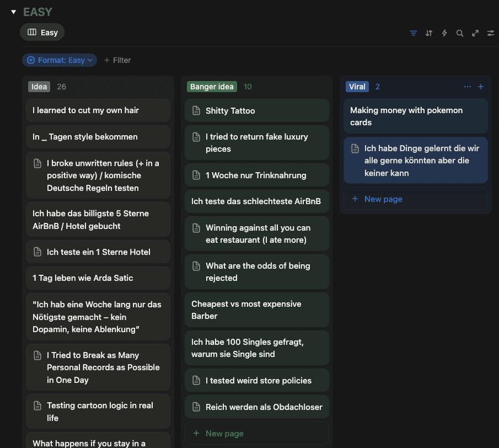Viewport: 499px width, 448px height.
Task: Open '1 Tag leben wie Arda Satic' card
Action: pyautogui.click(x=98, y=278)
